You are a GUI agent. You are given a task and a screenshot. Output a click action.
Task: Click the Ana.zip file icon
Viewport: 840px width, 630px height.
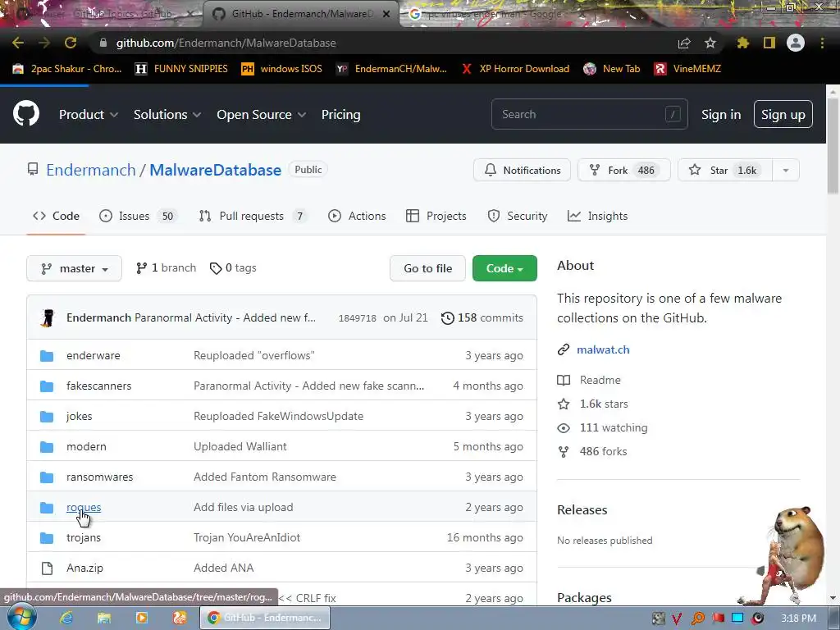pyautogui.click(x=47, y=568)
